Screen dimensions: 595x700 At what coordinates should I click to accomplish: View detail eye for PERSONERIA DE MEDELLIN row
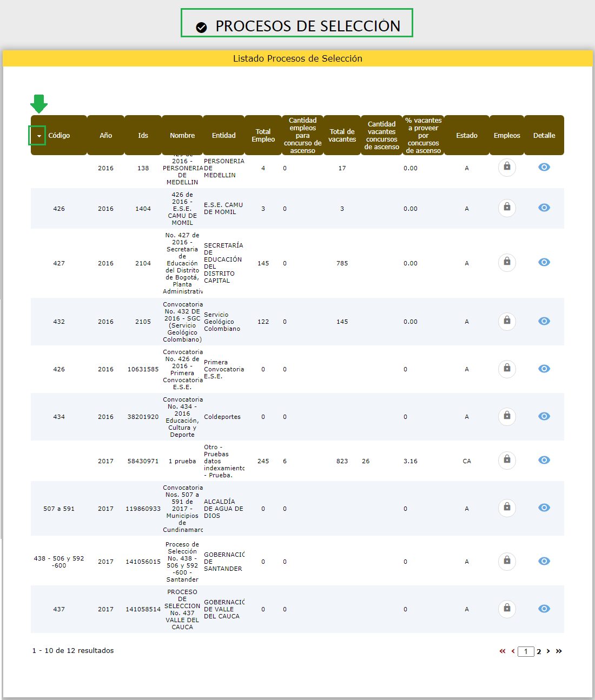point(544,167)
